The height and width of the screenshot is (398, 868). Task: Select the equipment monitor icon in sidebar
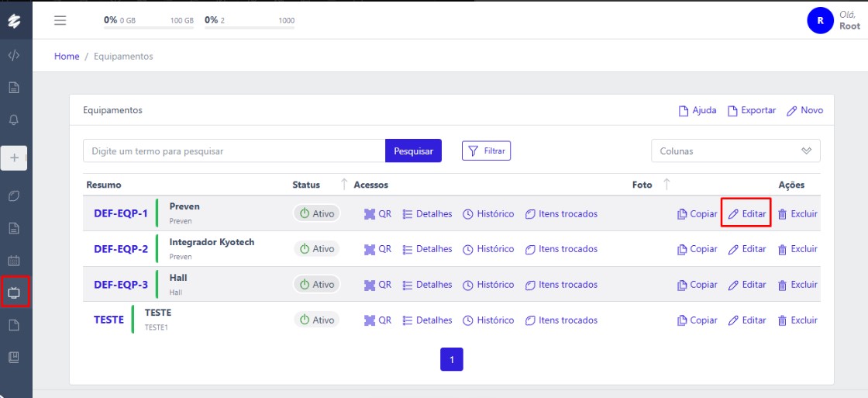pos(15,292)
